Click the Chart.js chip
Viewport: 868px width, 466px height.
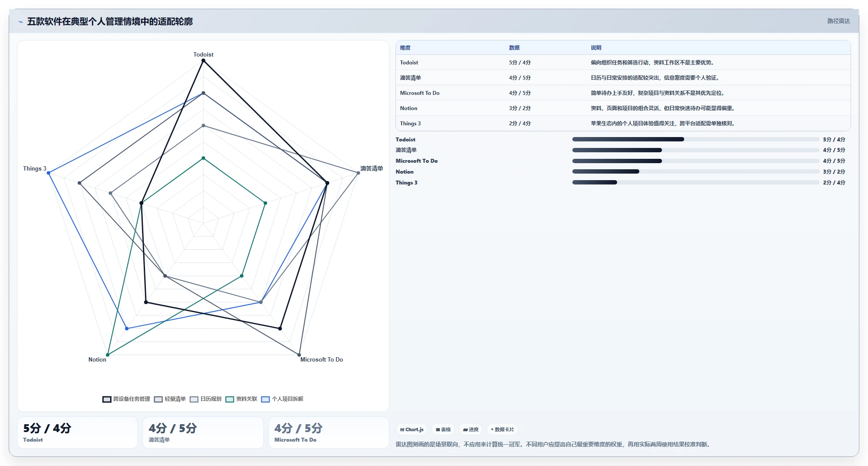pyautogui.click(x=412, y=429)
